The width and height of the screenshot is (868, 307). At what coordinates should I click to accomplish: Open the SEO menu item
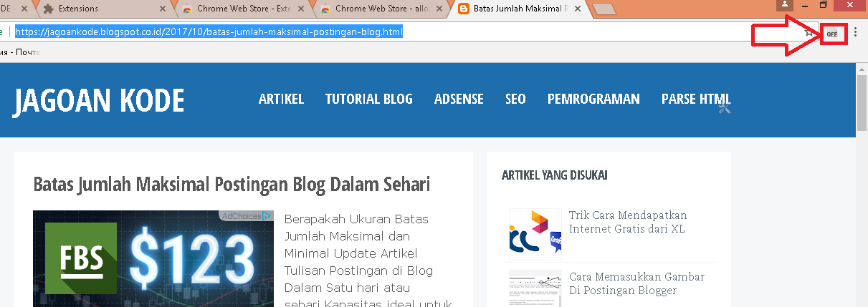pyautogui.click(x=515, y=99)
